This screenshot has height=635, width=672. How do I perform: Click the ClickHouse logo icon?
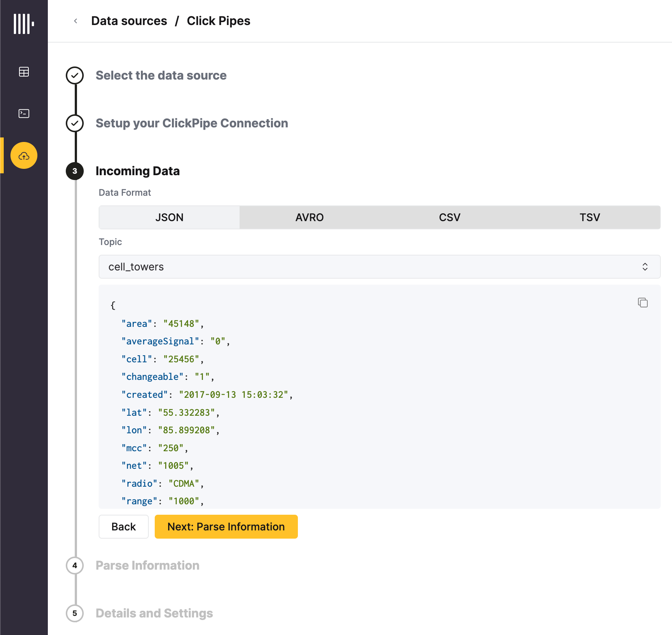pyautogui.click(x=24, y=24)
